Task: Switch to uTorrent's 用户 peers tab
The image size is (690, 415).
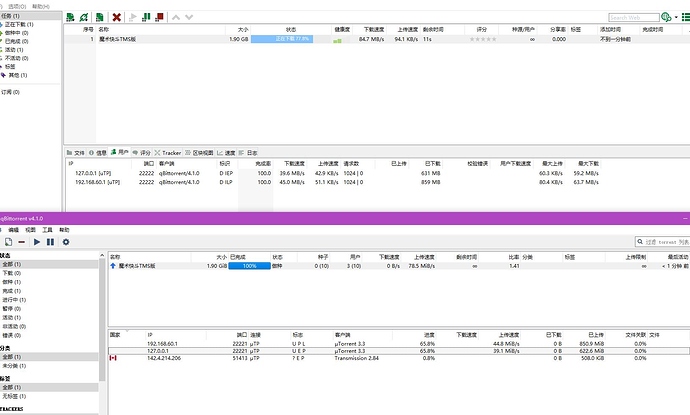Action: pyautogui.click(x=119, y=152)
